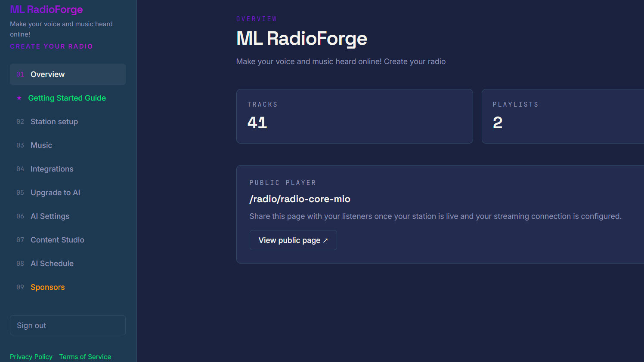Open the Getting Started Guide
Screen dimensions: 644x362
coord(68,98)
